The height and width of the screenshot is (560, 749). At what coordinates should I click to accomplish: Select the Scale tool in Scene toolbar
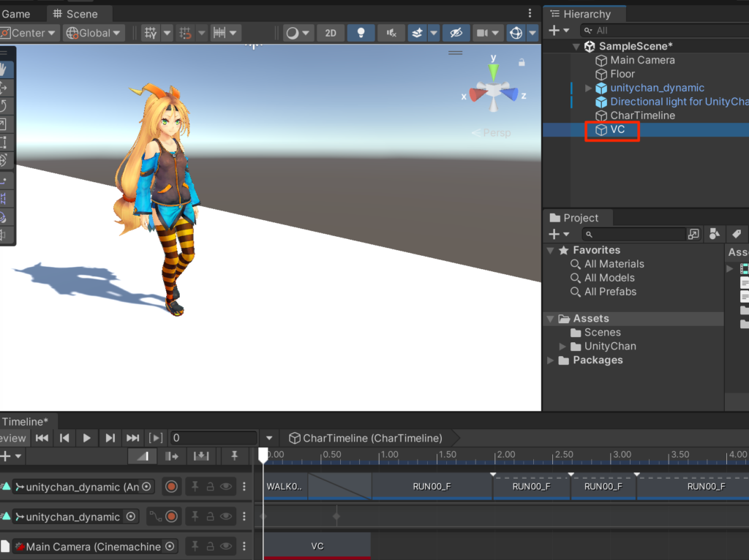4,124
